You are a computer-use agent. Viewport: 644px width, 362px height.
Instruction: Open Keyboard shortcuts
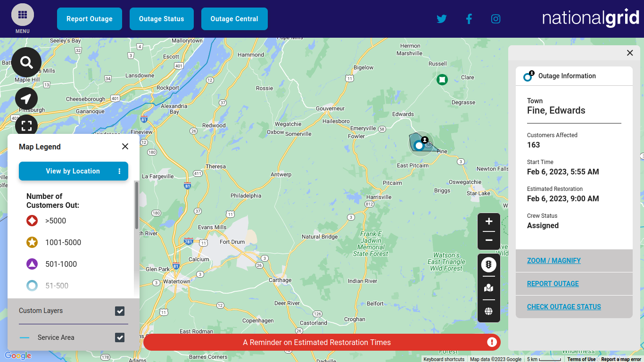coord(444,359)
